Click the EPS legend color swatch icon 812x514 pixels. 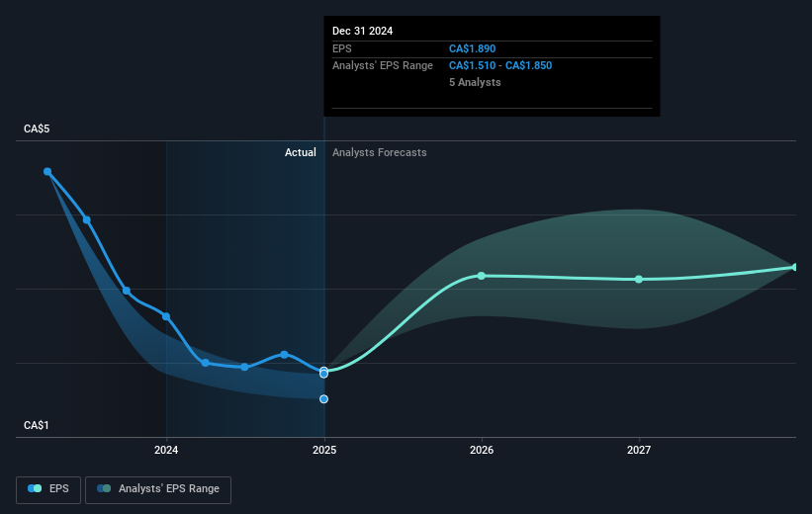pos(35,488)
